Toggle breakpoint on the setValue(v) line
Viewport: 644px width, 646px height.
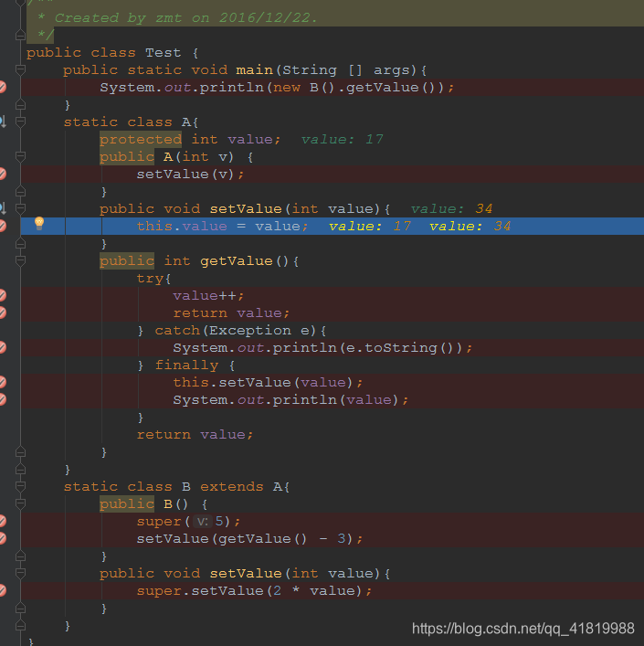2,174
